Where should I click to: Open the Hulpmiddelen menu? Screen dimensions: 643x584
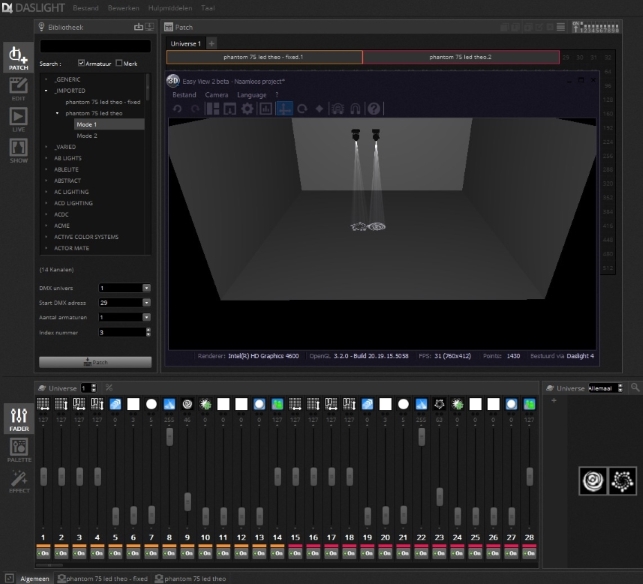coord(170,8)
